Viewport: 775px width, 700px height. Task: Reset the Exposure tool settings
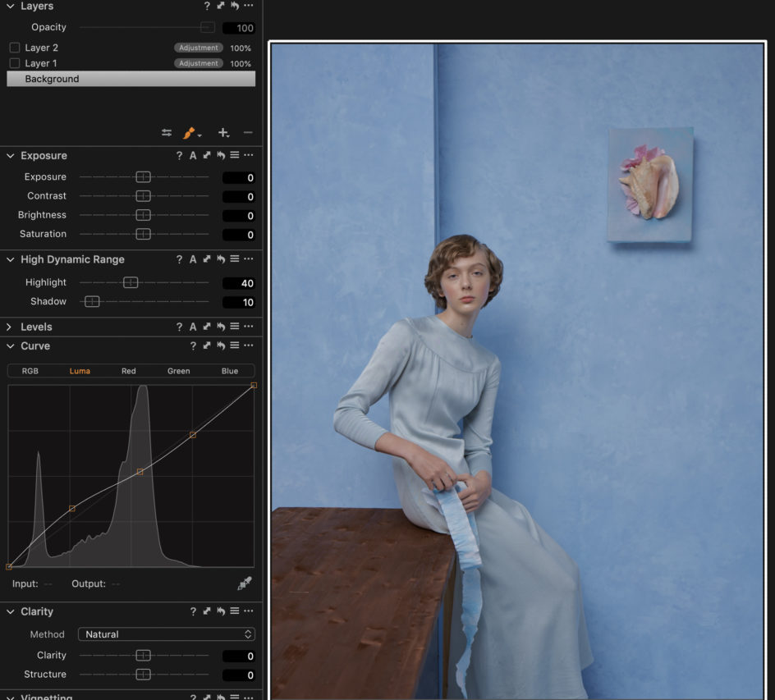point(221,156)
